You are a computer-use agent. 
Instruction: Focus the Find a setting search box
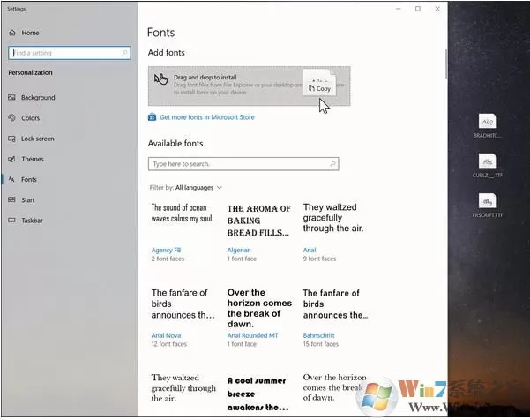[70, 53]
